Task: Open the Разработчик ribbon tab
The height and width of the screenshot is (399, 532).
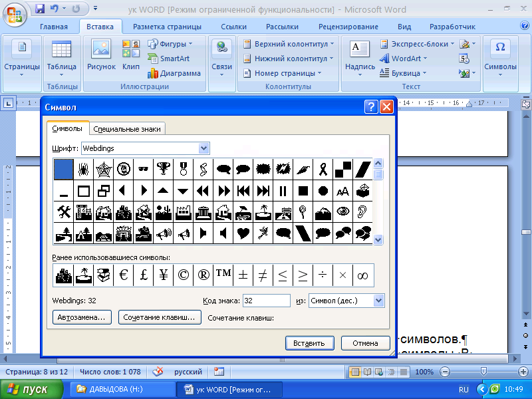Action: click(452, 27)
